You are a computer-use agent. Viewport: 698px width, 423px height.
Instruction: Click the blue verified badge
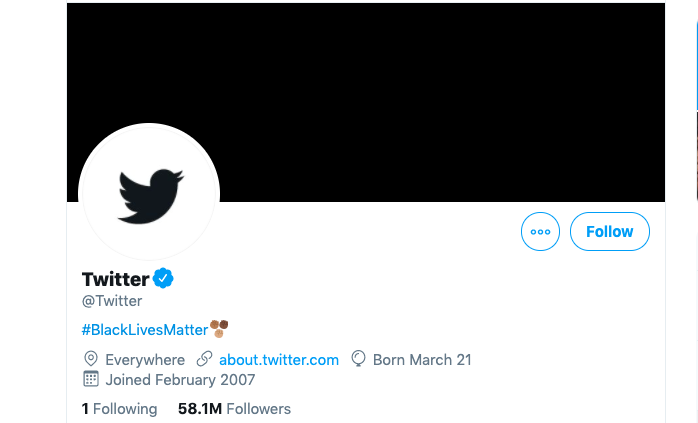click(x=163, y=278)
